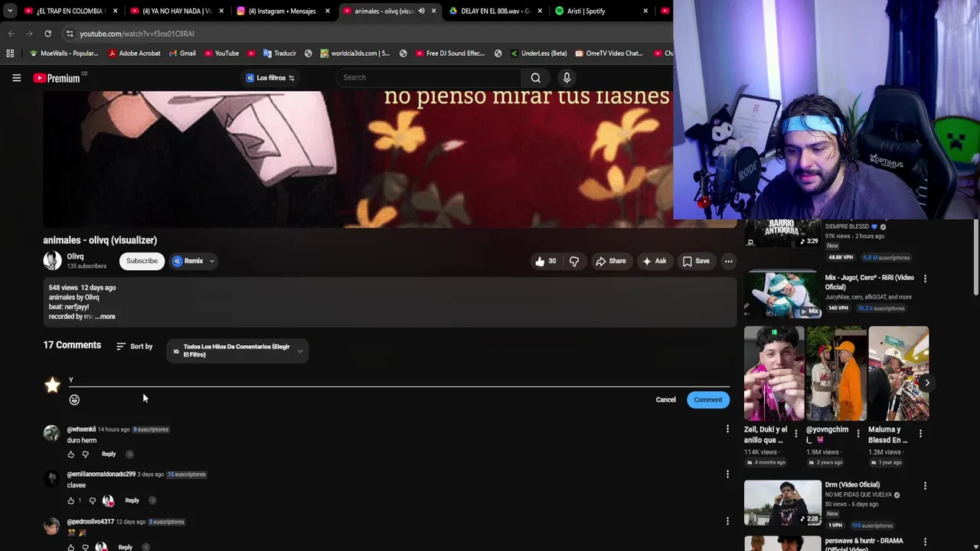Open Ask AI for this video

pyautogui.click(x=654, y=261)
